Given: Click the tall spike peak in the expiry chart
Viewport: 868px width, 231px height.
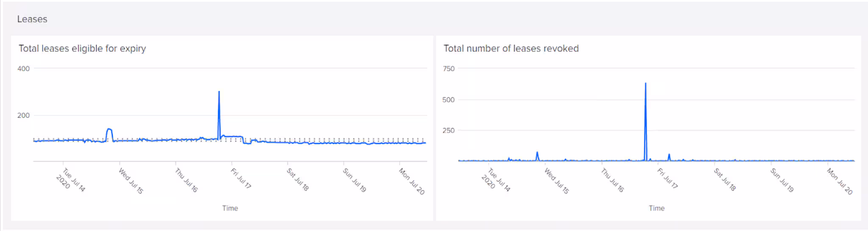Looking at the screenshot, I should [x=219, y=92].
